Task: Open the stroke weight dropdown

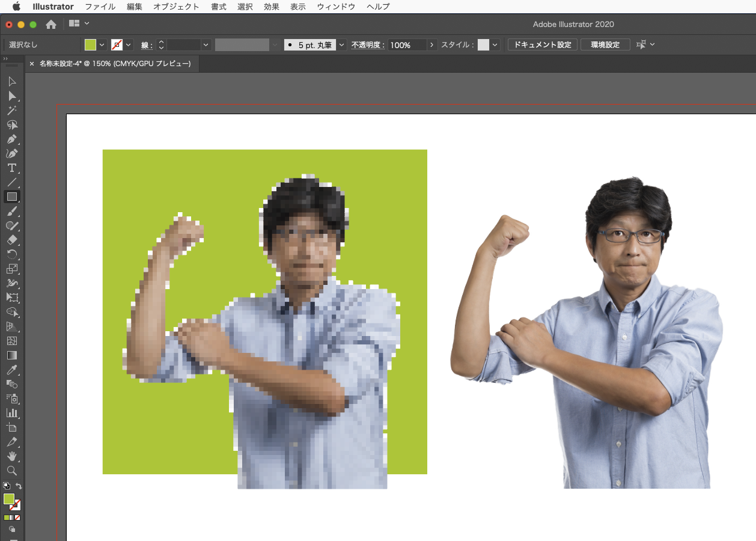Action: pos(206,45)
